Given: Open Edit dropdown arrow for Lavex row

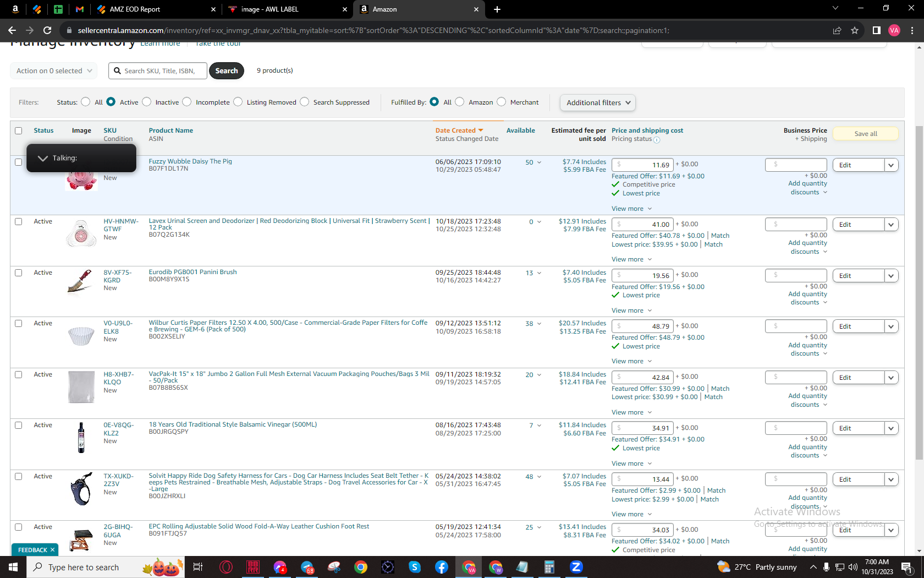Looking at the screenshot, I should tap(891, 225).
